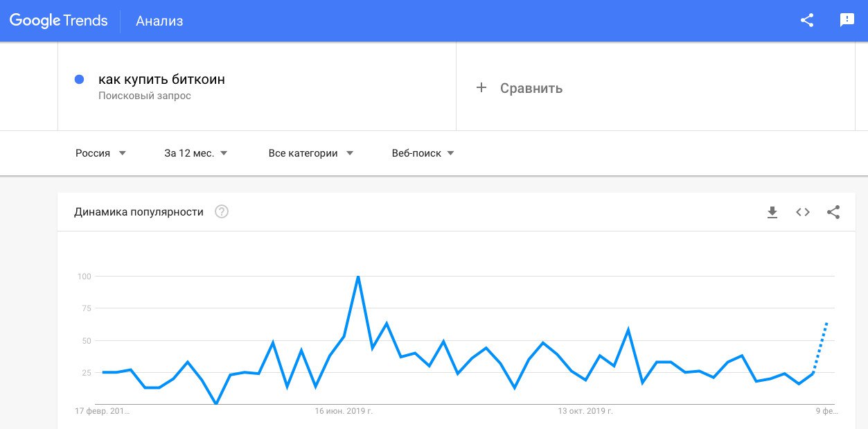
Task: Expand the Россия region dropdown
Action: (101, 153)
